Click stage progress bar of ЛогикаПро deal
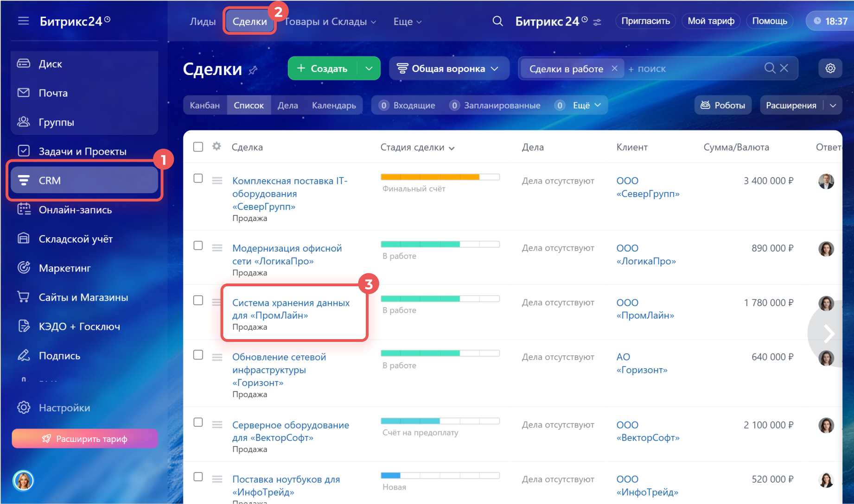This screenshot has height=504, width=854. click(440, 244)
